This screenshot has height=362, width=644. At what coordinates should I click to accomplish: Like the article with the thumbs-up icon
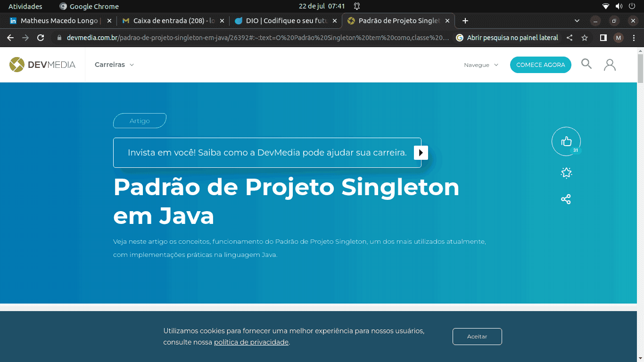(x=566, y=141)
